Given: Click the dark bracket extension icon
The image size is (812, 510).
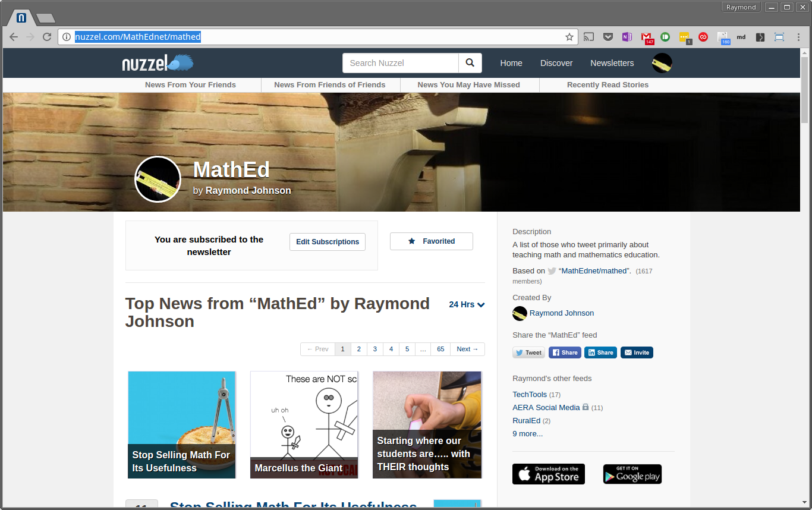Looking at the screenshot, I should (x=760, y=37).
